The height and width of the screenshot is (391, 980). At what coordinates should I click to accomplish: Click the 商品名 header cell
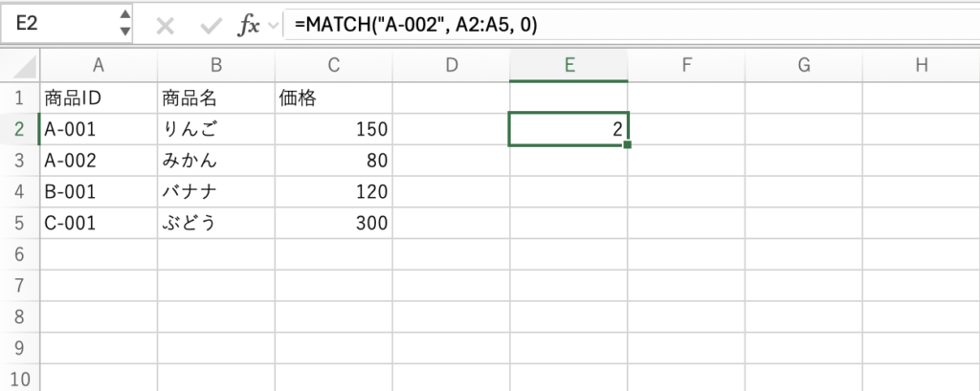coord(215,97)
